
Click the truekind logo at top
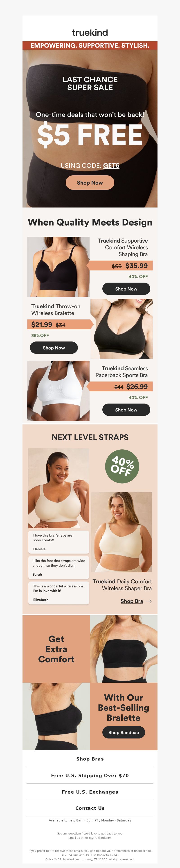click(90, 33)
